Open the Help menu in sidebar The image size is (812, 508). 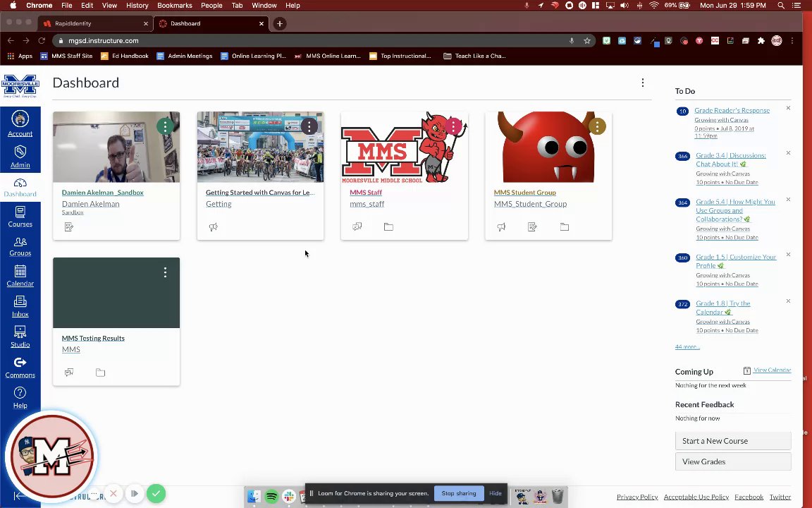point(20,398)
